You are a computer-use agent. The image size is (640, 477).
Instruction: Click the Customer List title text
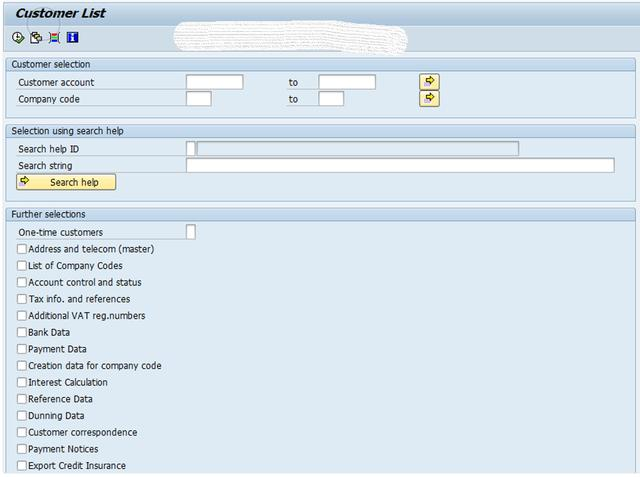[60, 13]
